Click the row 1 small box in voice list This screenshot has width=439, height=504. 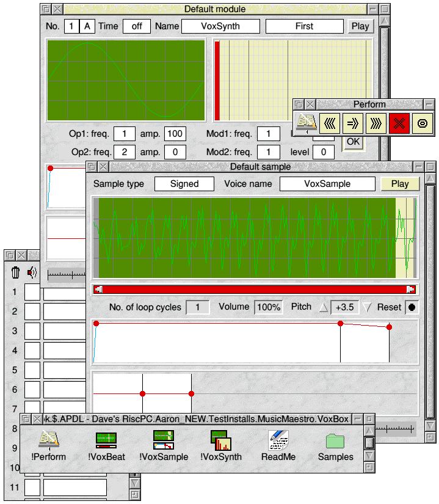(x=32, y=292)
